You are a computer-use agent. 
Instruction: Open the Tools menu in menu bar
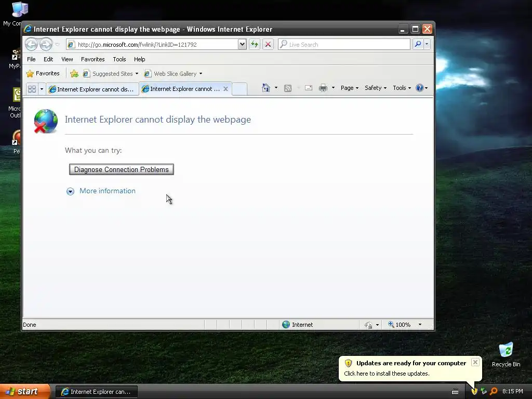point(119,59)
